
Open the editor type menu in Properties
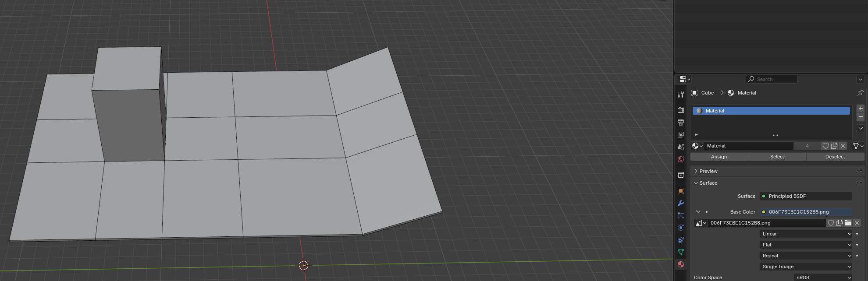tap(684, 79)
